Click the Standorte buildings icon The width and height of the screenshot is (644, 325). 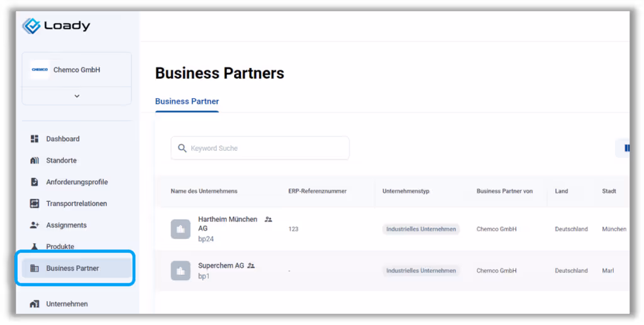[35, 160]
